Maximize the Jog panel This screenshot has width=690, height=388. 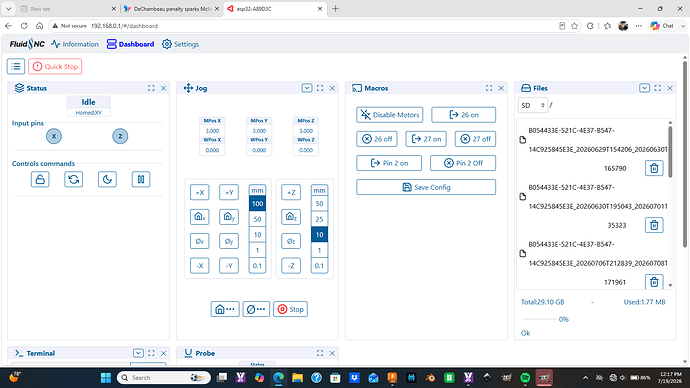pyautogui.click(x=320, y=88)
